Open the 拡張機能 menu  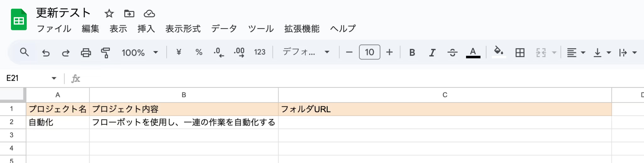tap(302, 29)
